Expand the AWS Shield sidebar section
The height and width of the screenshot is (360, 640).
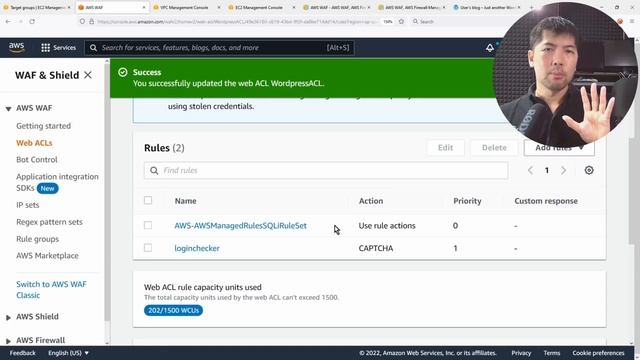pos(8,317)
